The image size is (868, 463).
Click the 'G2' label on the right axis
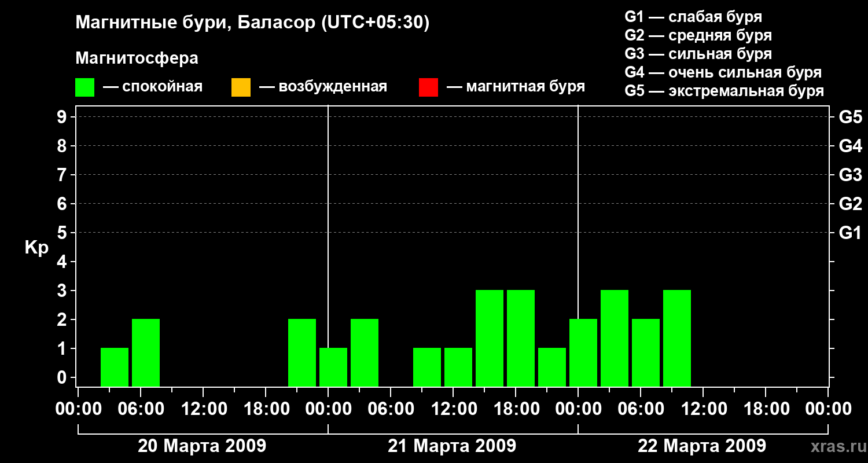(850, 204)
